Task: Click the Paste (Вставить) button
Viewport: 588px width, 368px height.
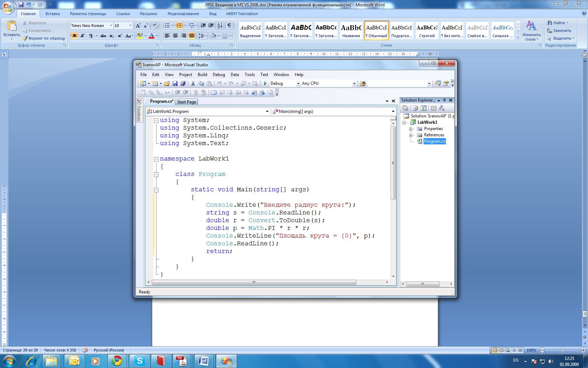Action: pyautogui.click(x=12, y=30)
